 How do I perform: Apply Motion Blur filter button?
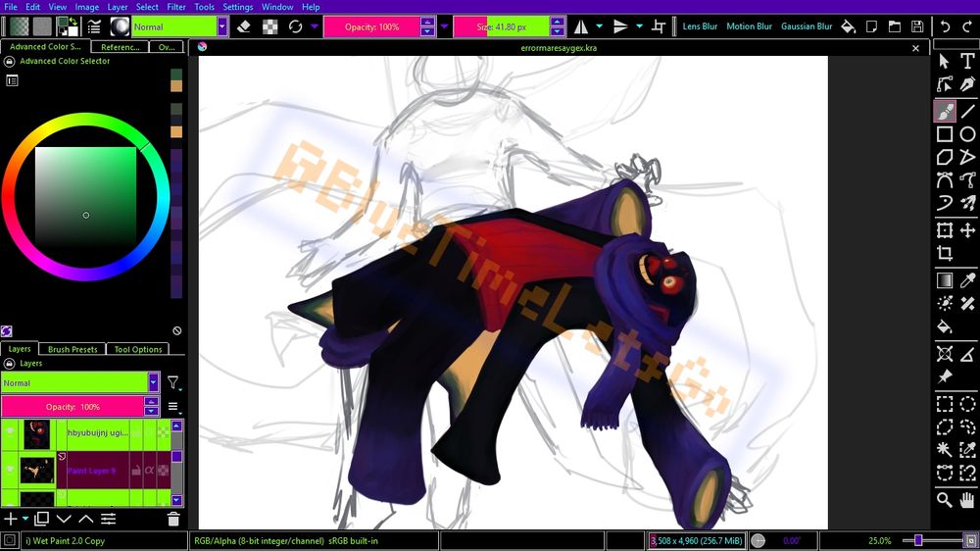(x=749, y=26)
